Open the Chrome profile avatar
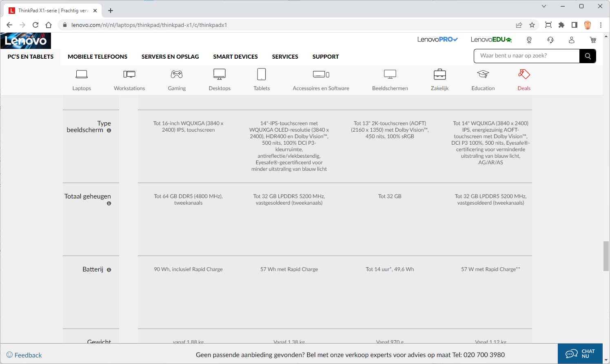The height and width of the screenshot is (364, 610). (x=588, y=25)
